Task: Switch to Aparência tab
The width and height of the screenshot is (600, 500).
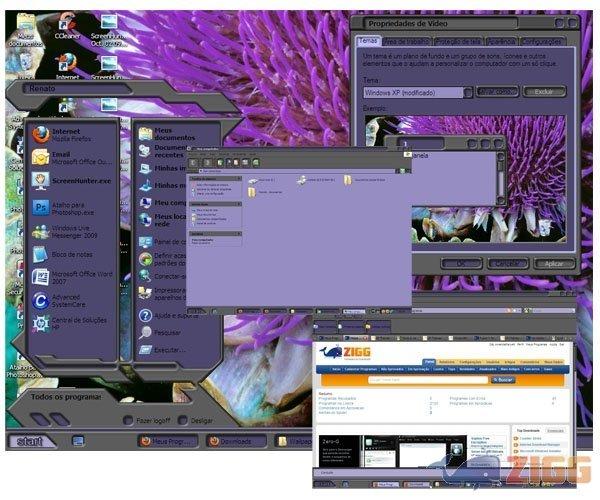Action: pyautogui.click(x=502, y=41)
